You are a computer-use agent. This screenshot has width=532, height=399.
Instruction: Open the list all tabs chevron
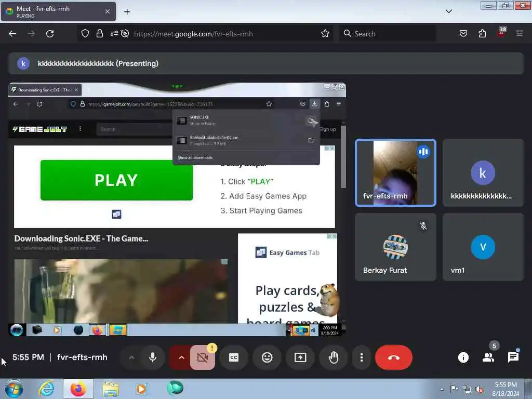(448, 11)
